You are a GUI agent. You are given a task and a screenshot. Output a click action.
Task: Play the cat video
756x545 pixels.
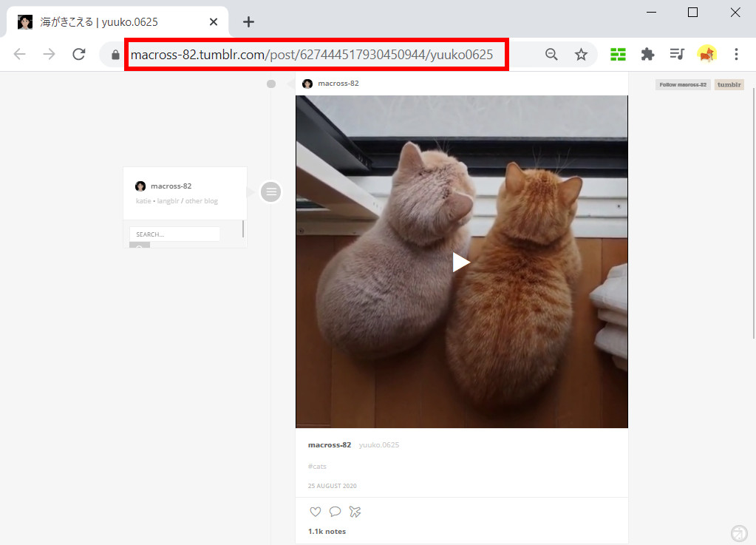(x=461, y=262)
